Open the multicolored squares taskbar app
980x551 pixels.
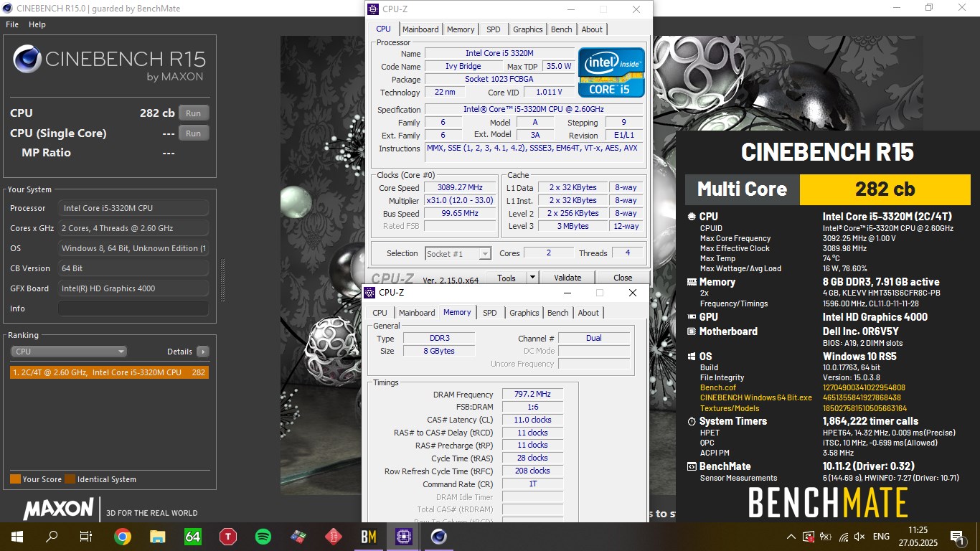[x=298, y=537]
